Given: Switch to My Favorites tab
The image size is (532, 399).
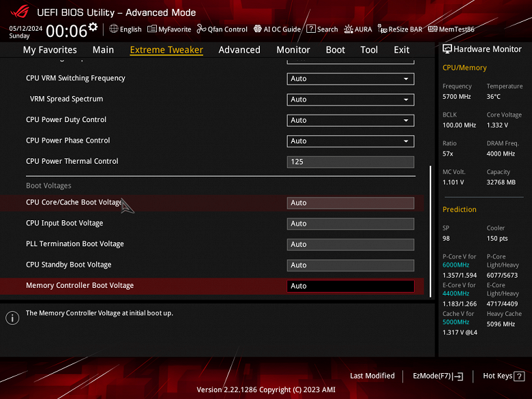Looking at the screenshot, I should click(x=50, y=50).
